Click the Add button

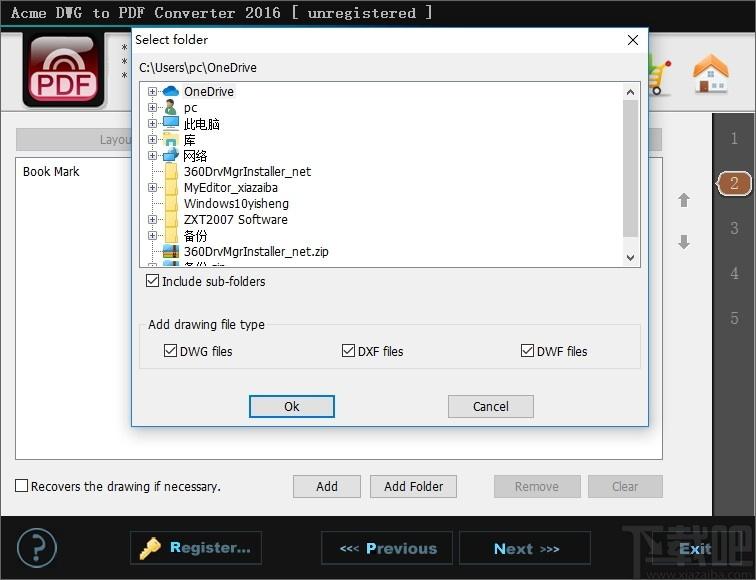tap(327, 486)
